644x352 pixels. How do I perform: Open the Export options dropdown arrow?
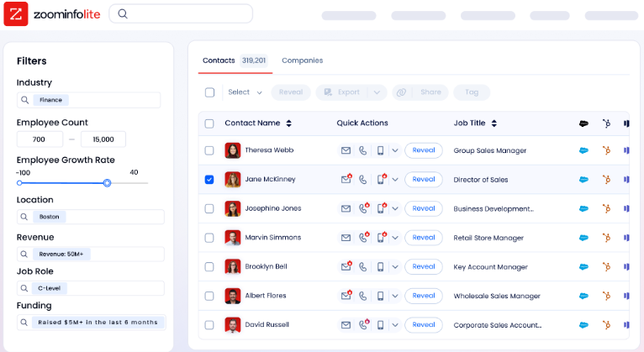377,92
